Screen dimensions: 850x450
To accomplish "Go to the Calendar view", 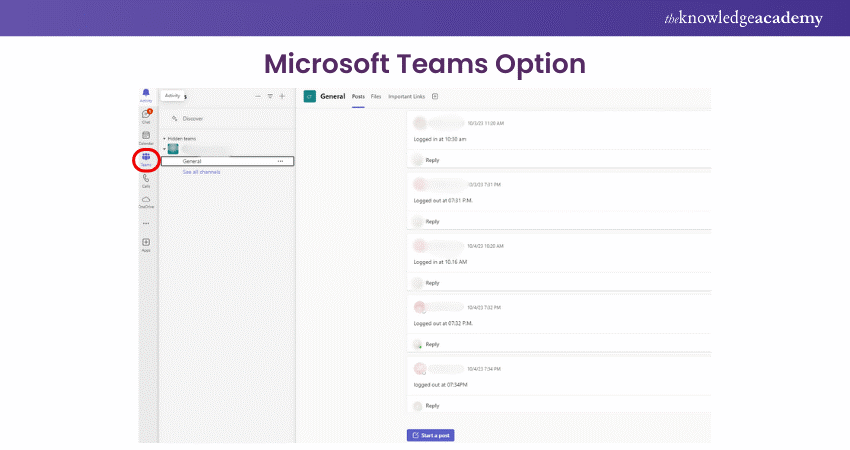I will coord(146,137).
